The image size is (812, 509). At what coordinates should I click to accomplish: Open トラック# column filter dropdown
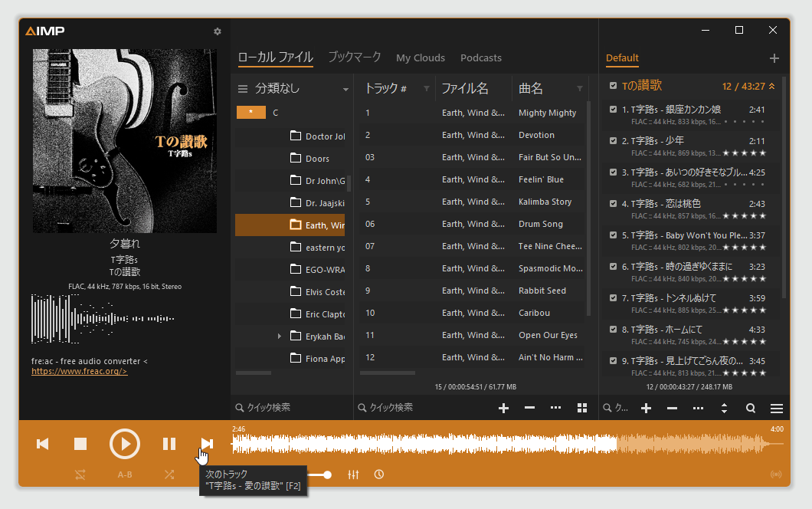point(426,89)
